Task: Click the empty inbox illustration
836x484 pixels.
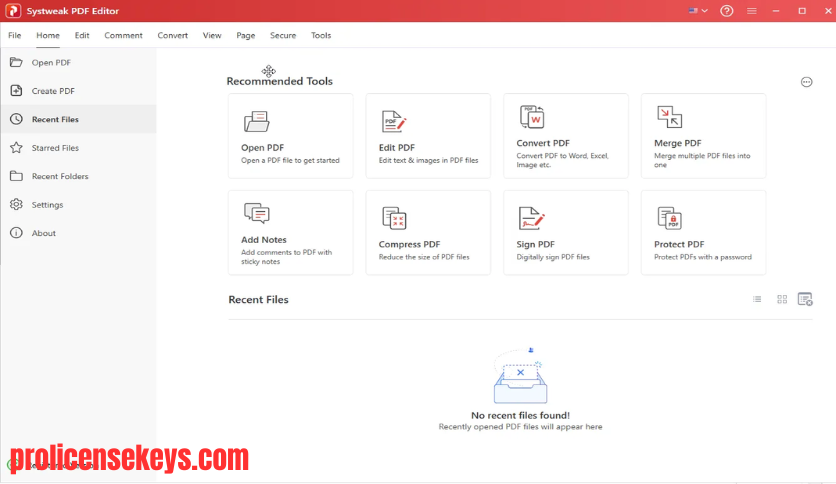Action: tap(520, 376)
